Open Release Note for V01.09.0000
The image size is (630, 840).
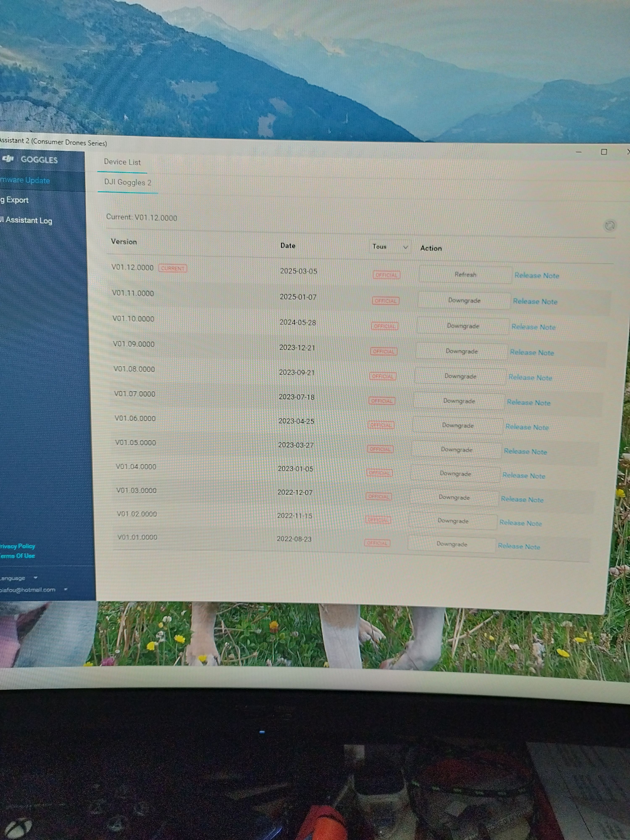[532, 352]
